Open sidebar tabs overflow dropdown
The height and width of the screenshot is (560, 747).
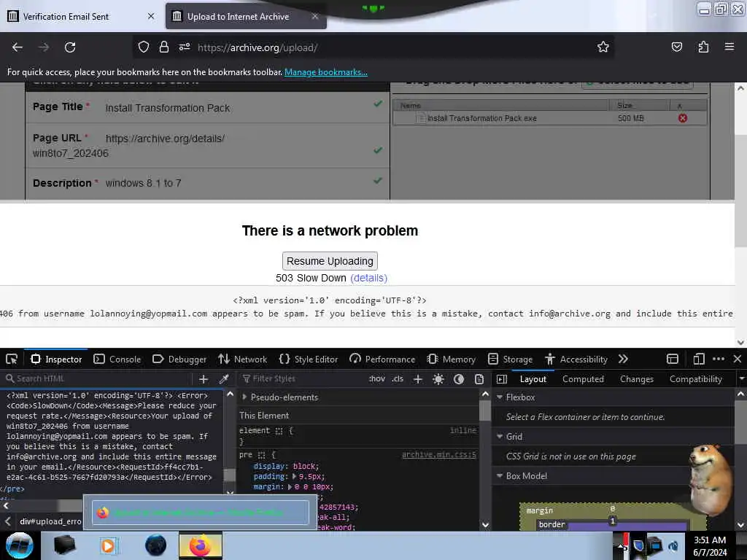coord(741,379)
